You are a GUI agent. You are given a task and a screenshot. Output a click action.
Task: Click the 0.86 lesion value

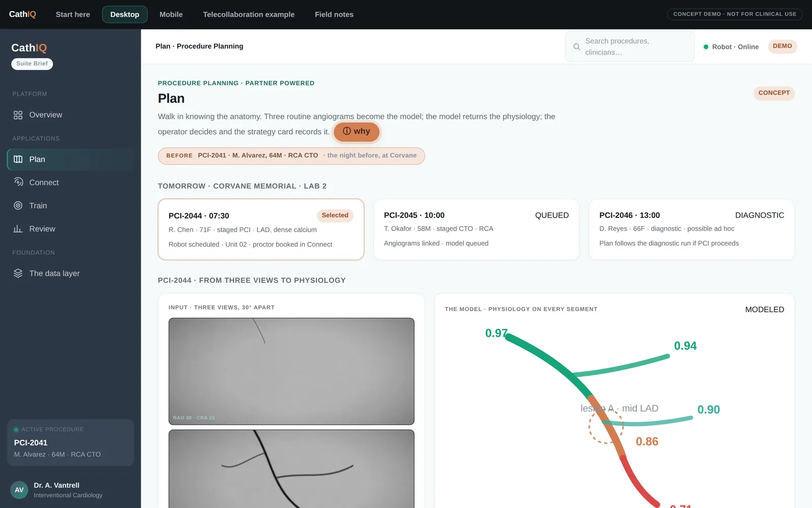647,442
